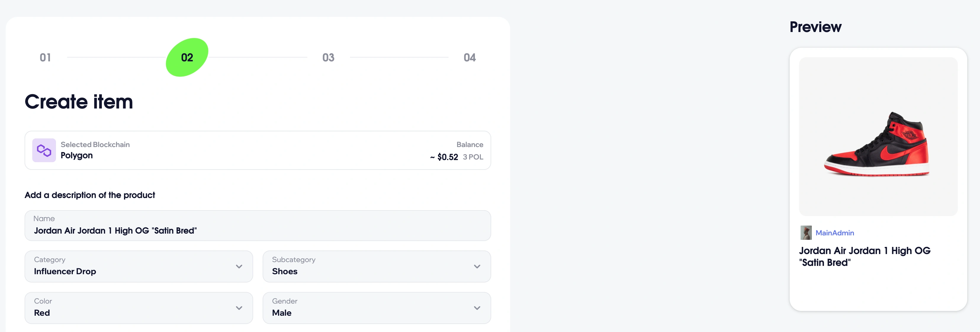
Task: Click the Preview heading
Action: coord(815,27)
